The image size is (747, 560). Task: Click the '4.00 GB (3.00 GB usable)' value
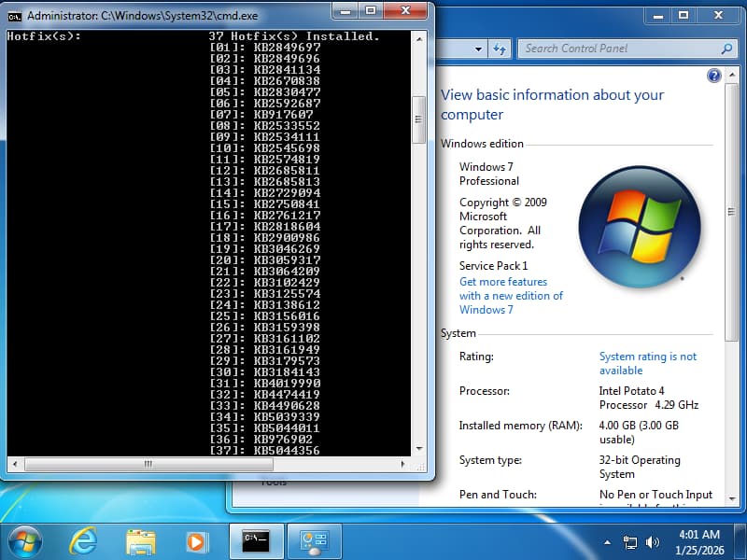(x=639, y=432)
